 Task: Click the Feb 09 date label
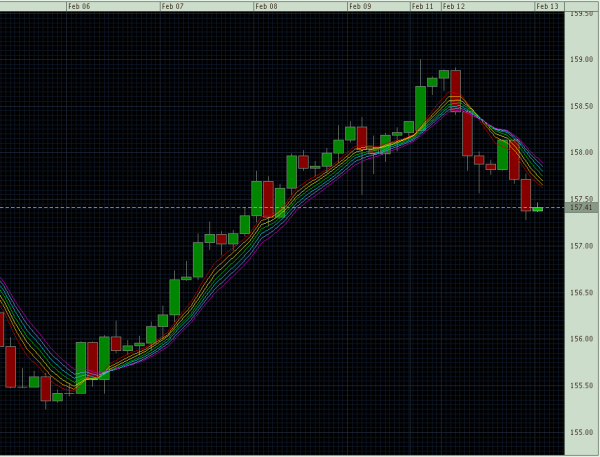[x=360, y=7]
